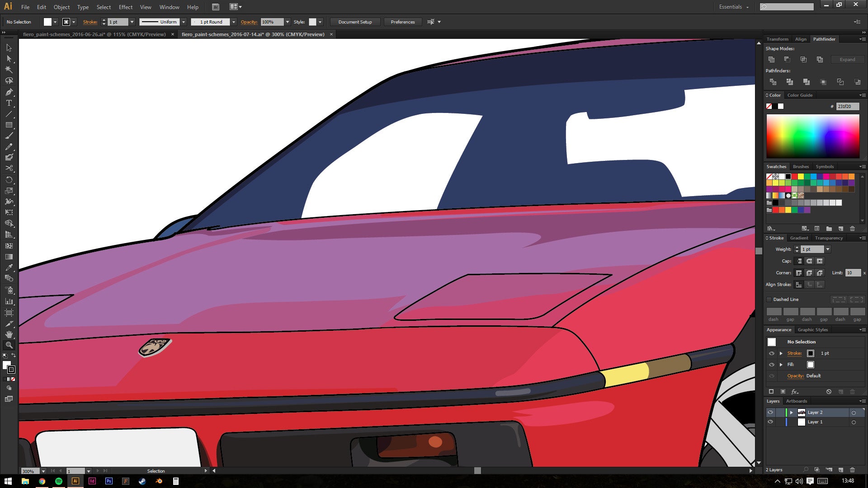The width and height of the screenshot is (868, 488).
Task: Enable the Dashed Line checkbox
Action: tap(769, 300)
